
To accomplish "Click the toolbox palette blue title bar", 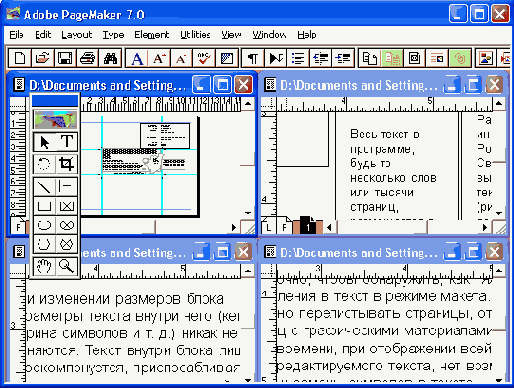I will point(55,101).
